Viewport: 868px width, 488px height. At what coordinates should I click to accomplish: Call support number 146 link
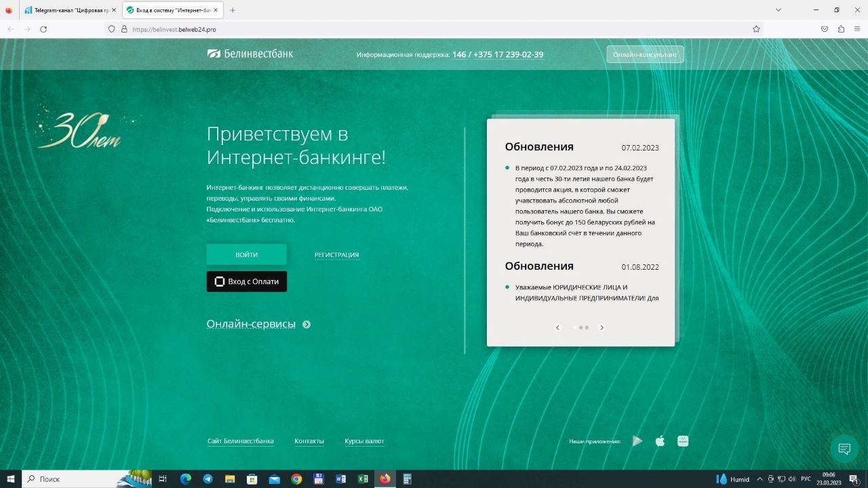point(459,55)
